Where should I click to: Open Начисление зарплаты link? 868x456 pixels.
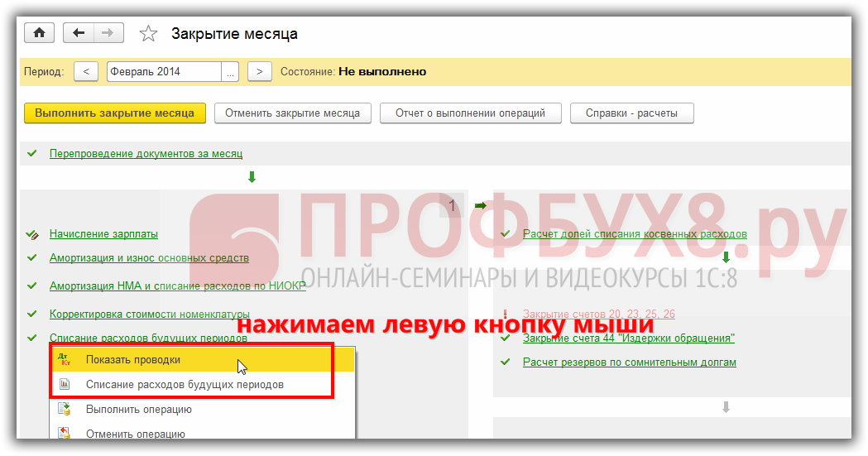coord(103,233)
